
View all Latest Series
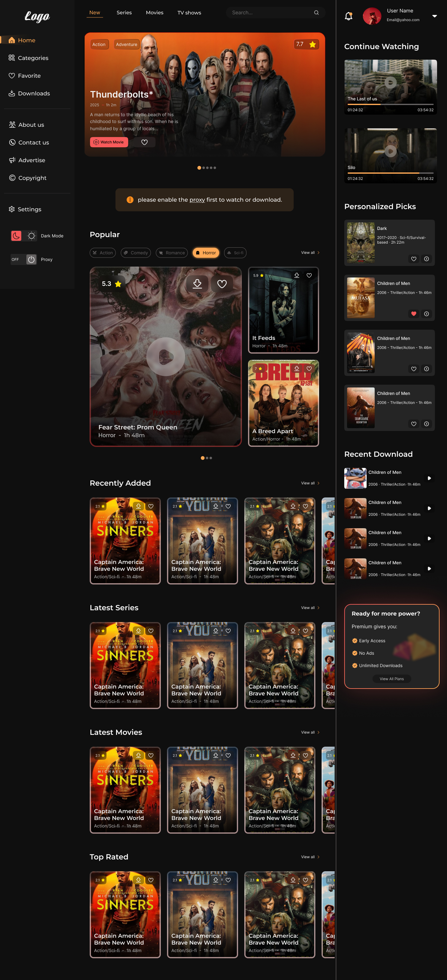pyautogui.click(x=310, y=607)
